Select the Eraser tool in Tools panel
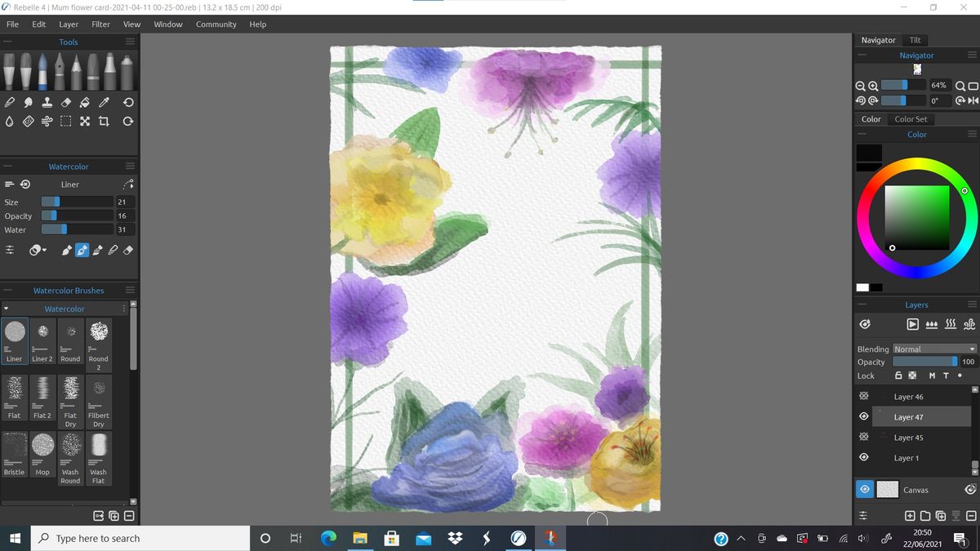 click(x=66, y=103)
